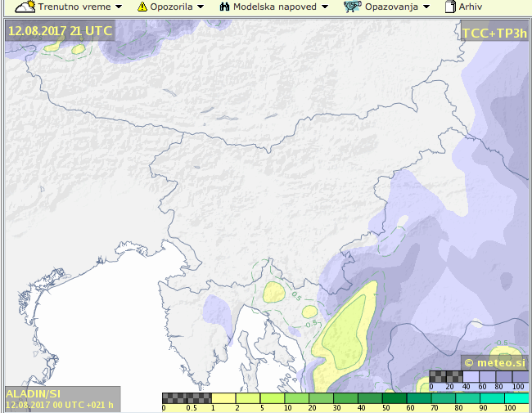Viewport: 532px width, 413px height.
Task: Click the sun-and-cloud current weather icon
Action: tap(25, 7)
